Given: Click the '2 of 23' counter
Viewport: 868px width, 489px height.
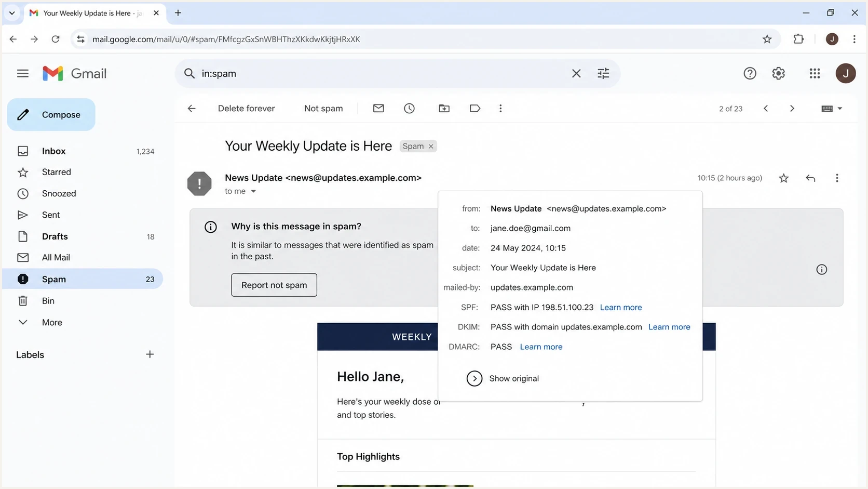Looking at the screenshot, I should [x=730, y=109].
